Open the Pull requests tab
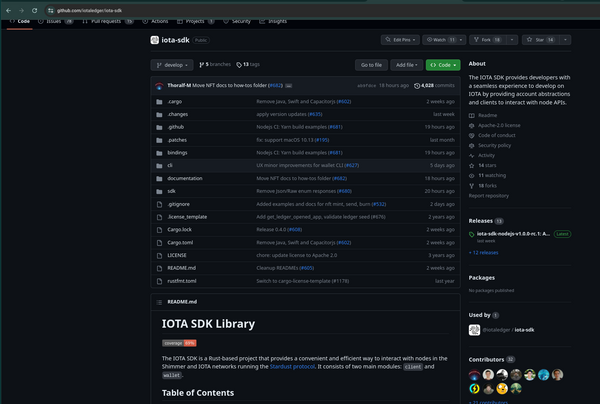The height and width of the screenshot is (404, 600). click(x=108, y=21)
